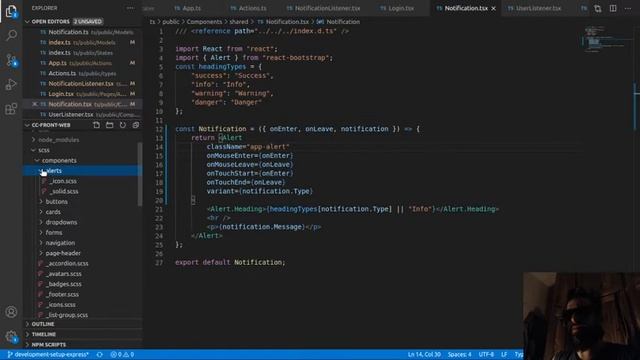Click the open changes icon in editor toolbar
This screenshot has width=640, height=360.
tap(598, 9)
